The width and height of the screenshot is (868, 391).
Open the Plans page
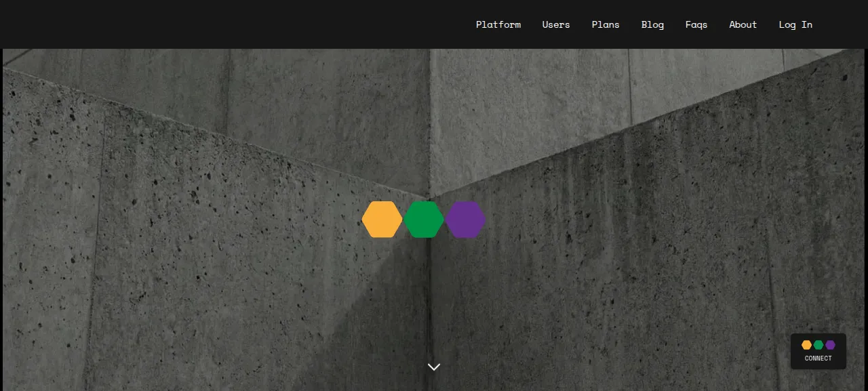[x=605, y=24]
